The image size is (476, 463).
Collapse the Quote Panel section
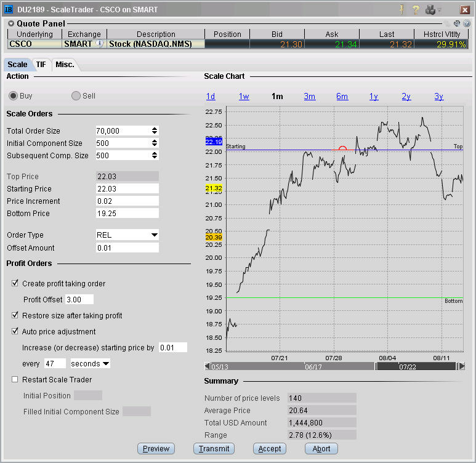[x=11, y=23]
